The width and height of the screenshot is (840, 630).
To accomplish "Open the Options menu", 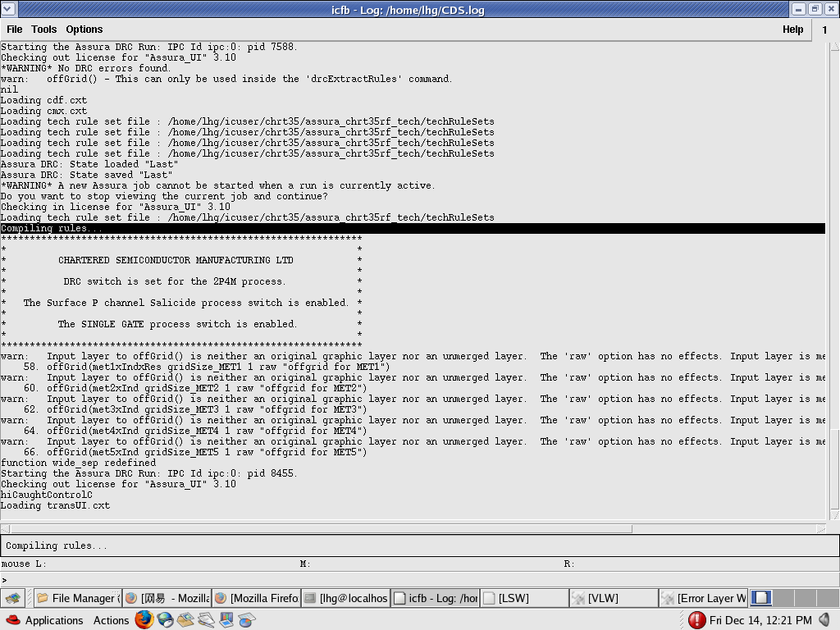I will pos(84,30).
